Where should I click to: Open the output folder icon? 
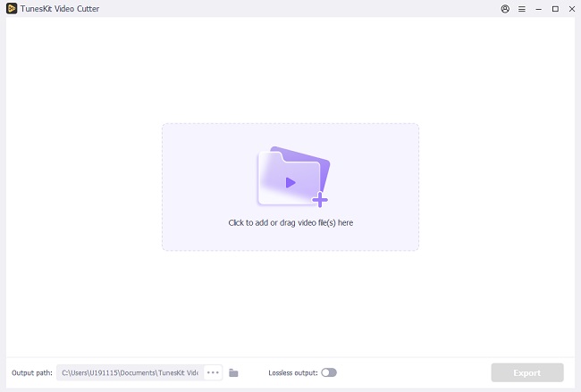click(233, 372)
